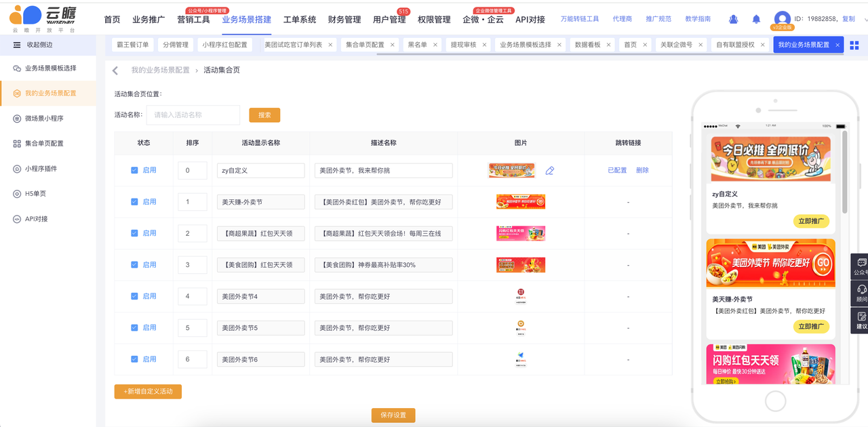Image resolution: width=868 pixels, height=427 pixels.
Task: Click 复制 next to the account ID
Action: [848, 20]
